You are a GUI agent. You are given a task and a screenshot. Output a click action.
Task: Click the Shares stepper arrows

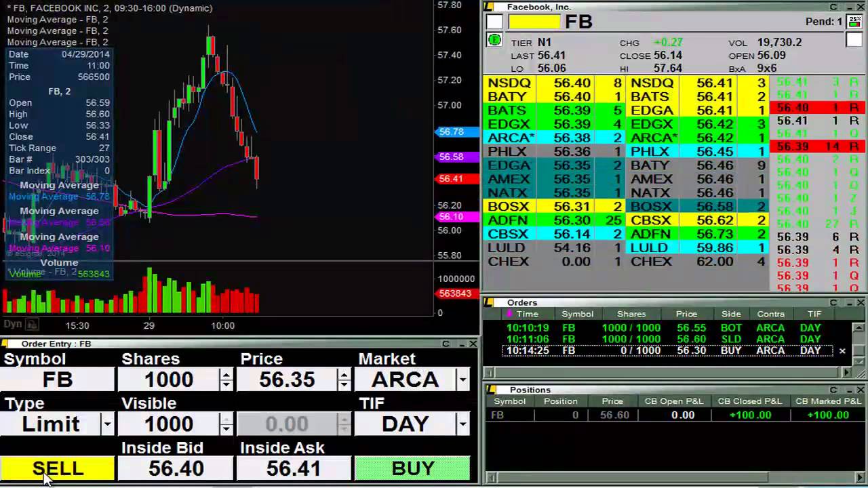(226, 380)
